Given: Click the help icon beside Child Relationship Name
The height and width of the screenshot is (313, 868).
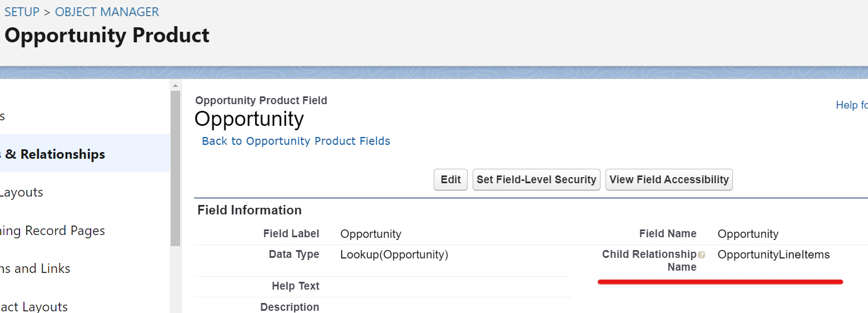Looking at the screenshot, I should [702, 255].
